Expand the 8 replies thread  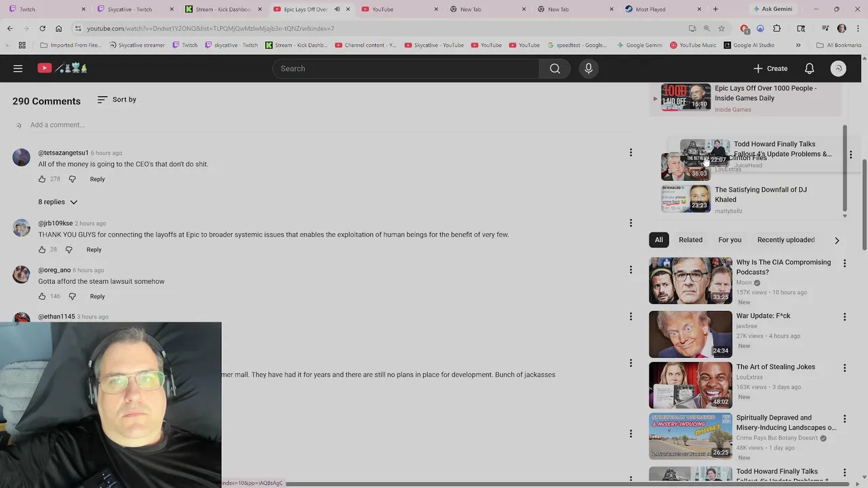click(58, 202)
